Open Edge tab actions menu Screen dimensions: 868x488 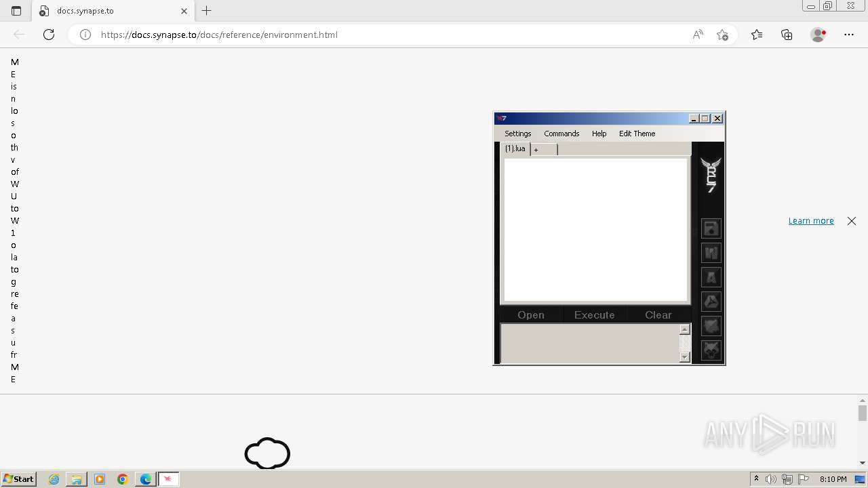[16, 11]
